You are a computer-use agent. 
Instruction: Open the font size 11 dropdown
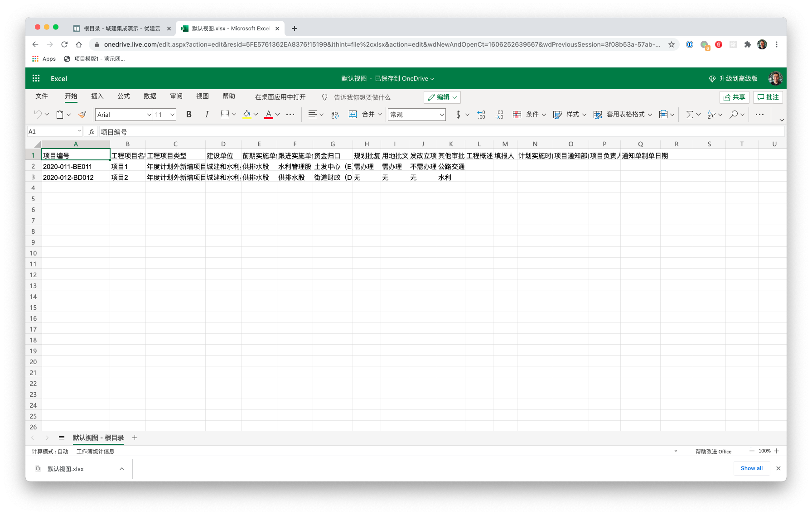[x=172, y=115]
